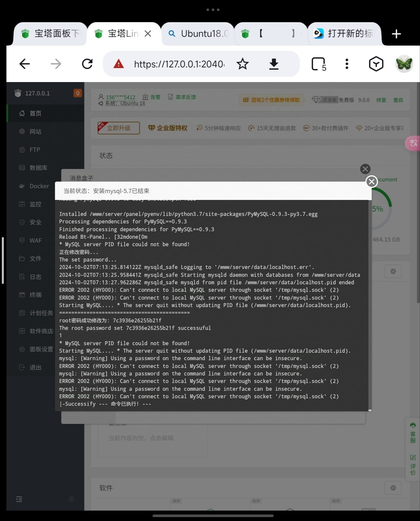The width and height of the screenshot is (420, 521).
Task: Click the 您有2个优惠券待领取 coupon banner
Action: pyautogui.click(x=271, y=100)
